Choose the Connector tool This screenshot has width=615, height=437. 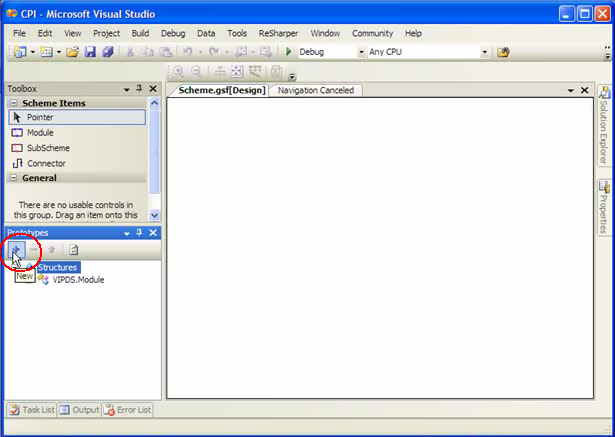point(46,163)
